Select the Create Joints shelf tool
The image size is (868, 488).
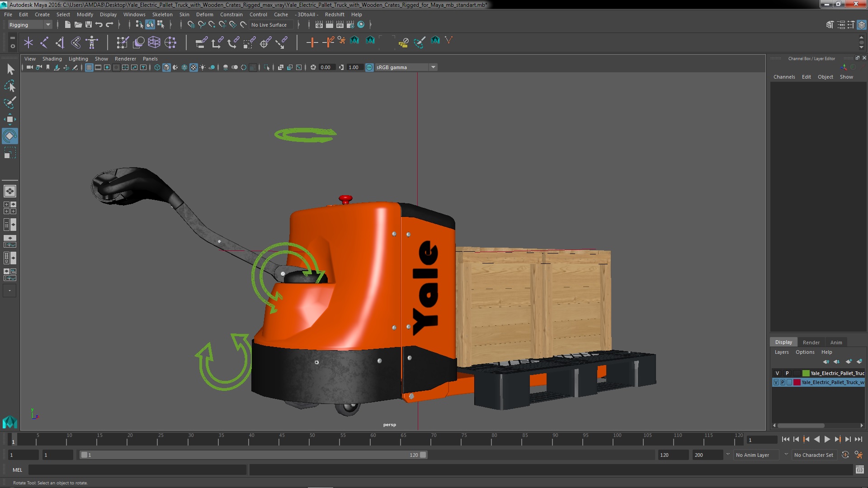coord(44,42)
